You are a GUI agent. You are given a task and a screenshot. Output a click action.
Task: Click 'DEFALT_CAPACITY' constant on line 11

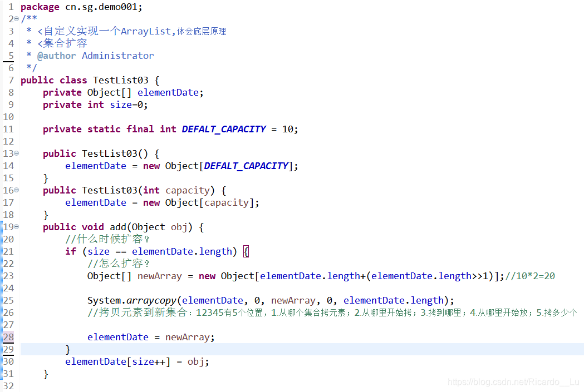coord(224,129)
